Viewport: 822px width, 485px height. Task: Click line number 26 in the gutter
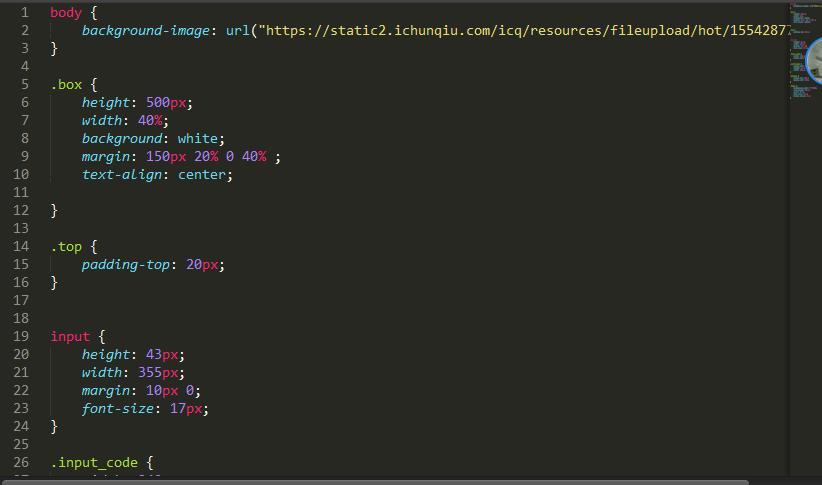coord(21,463)
